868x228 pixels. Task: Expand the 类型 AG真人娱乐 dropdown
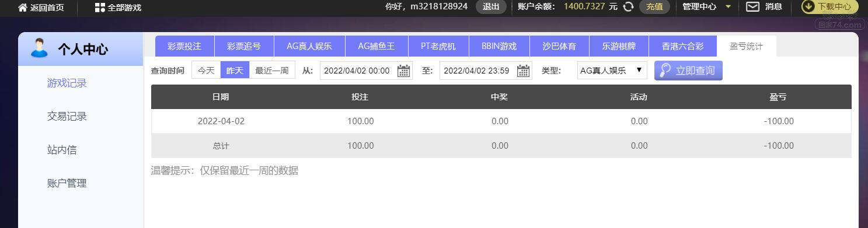[x=612, y=71]
